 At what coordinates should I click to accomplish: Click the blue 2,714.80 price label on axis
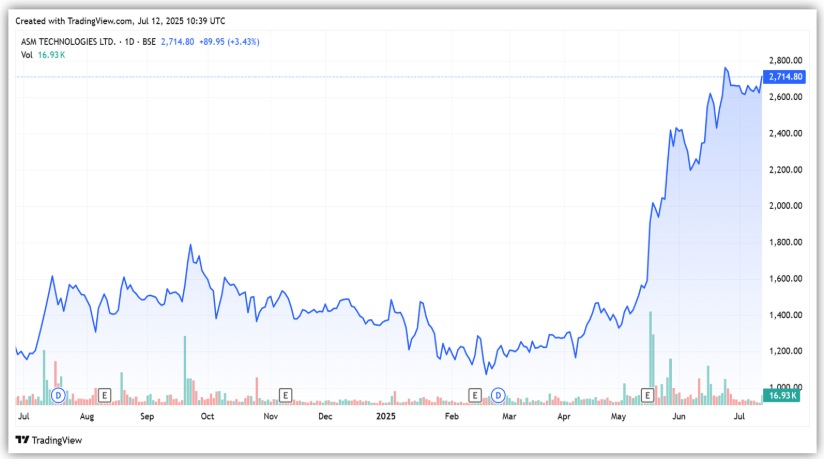783,77
